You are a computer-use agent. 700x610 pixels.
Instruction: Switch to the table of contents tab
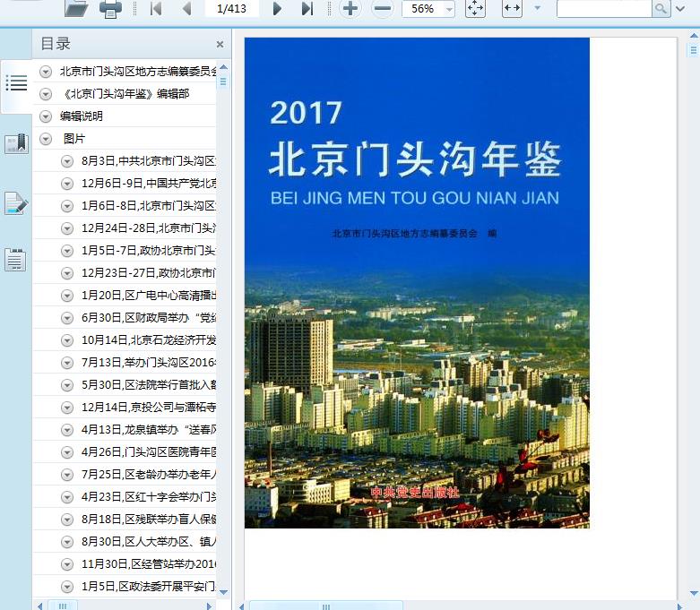[16, 83]
